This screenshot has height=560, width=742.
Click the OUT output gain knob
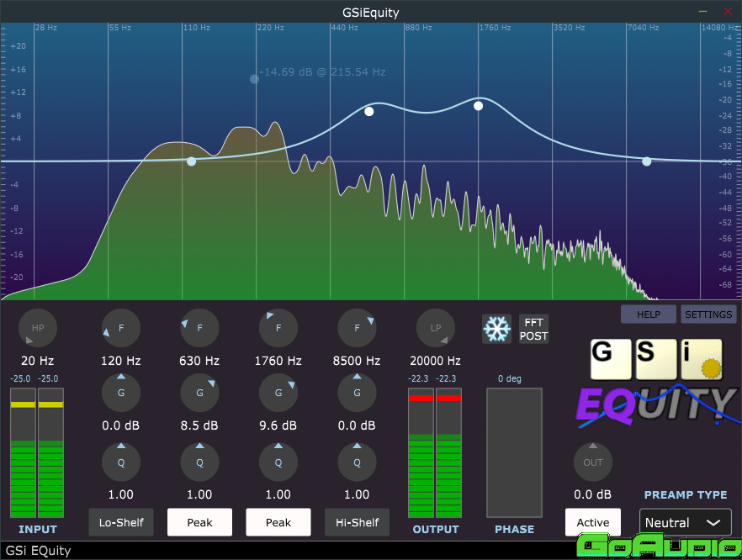click(593, 462)
